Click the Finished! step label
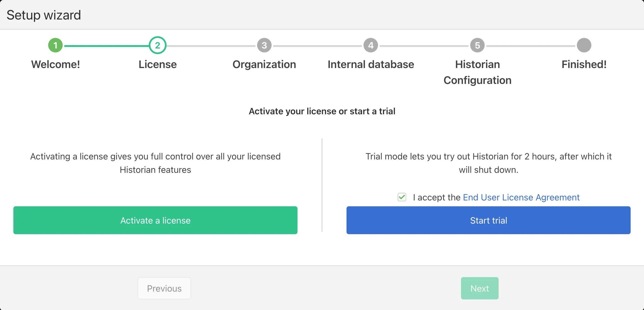Screen dimensions: 644x310 click(x=584, y=64)
